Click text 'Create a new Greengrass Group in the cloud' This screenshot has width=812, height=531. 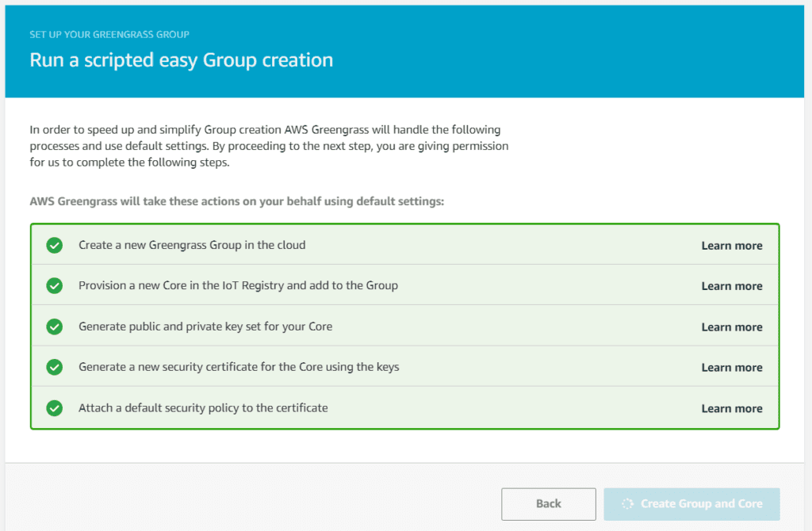tap(192, 245)
